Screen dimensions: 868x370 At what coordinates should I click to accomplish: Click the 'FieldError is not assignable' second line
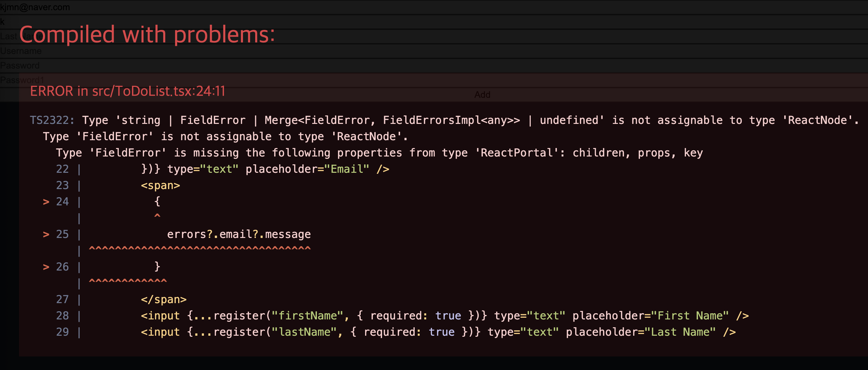coord(225,136)
